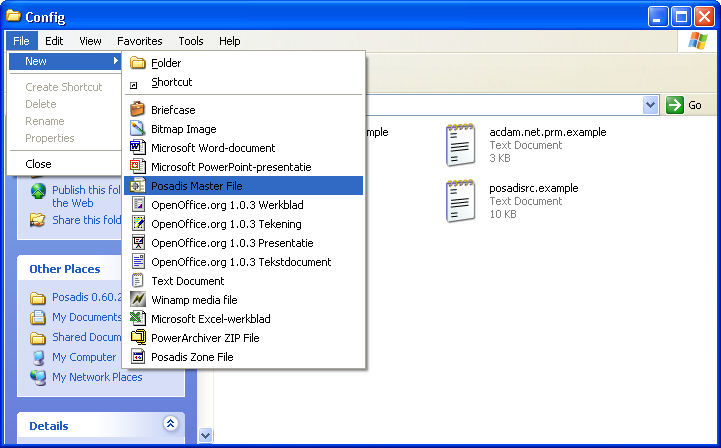
Task: Collapse the Details panel
Action: point(170,425)
